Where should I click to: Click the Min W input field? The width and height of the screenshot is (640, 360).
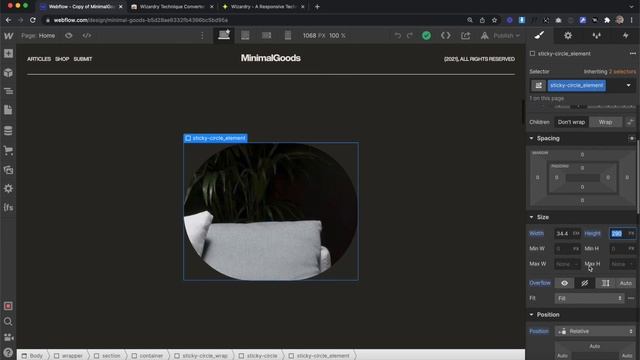pos(567,249)
